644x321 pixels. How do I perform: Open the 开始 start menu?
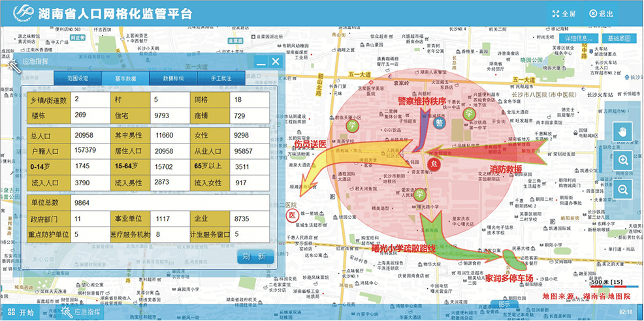[20, 313]
